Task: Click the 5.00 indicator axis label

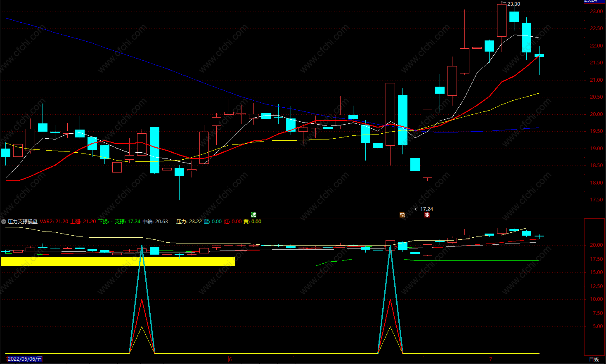Action: [x=598, y=326]
